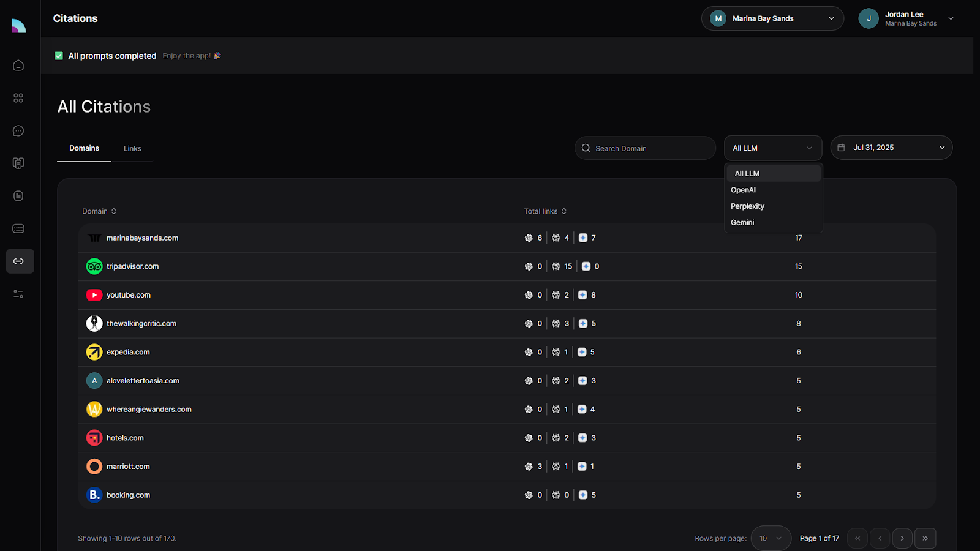Screen dimensions: 980x551
Task: Click the alovelettertoasia.com avatar icon
Action: pyautogui.click(x=94, y=381)
